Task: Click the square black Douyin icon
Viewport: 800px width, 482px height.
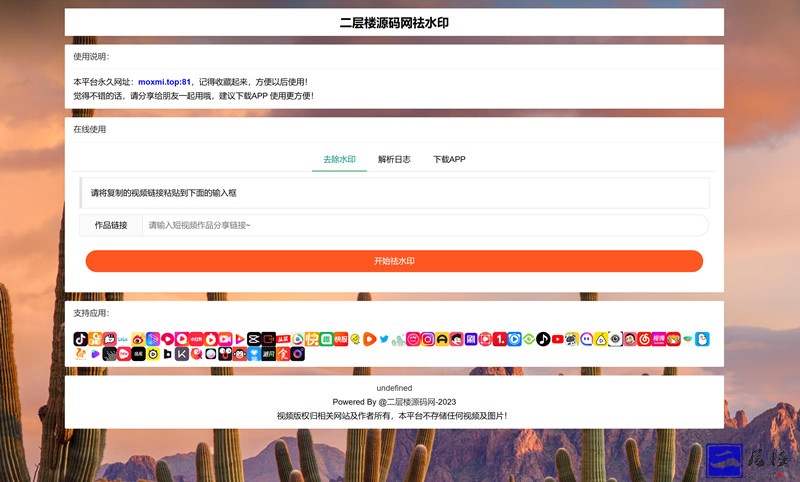Action: [x=81, y=339]
